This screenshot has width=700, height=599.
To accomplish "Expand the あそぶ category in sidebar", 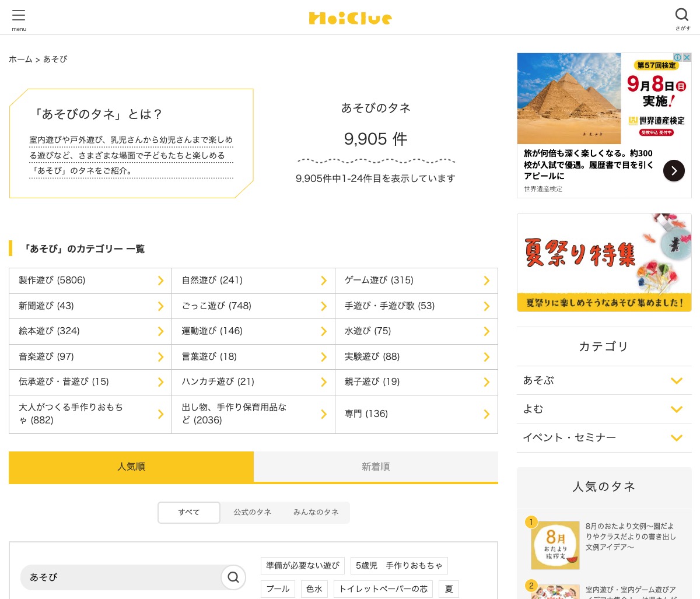I will [x=676, y=381].
